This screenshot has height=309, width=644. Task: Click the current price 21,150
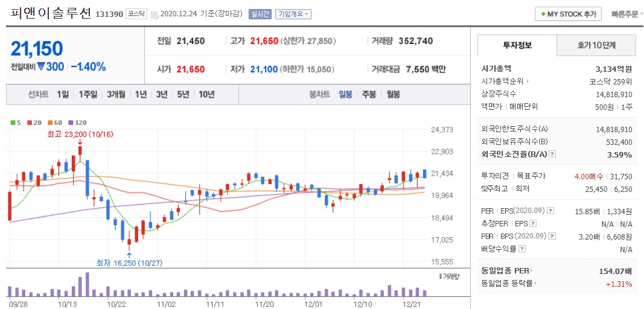[x=37, y=48]
